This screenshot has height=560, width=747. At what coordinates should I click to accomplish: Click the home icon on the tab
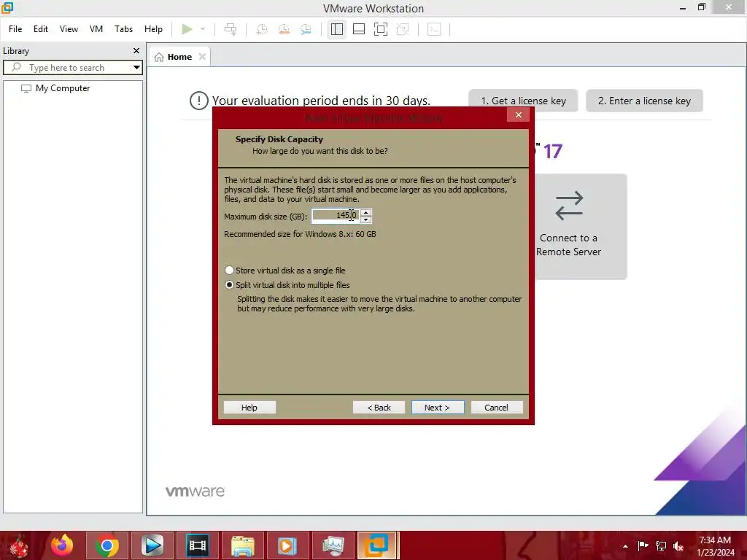coord(158,57)
